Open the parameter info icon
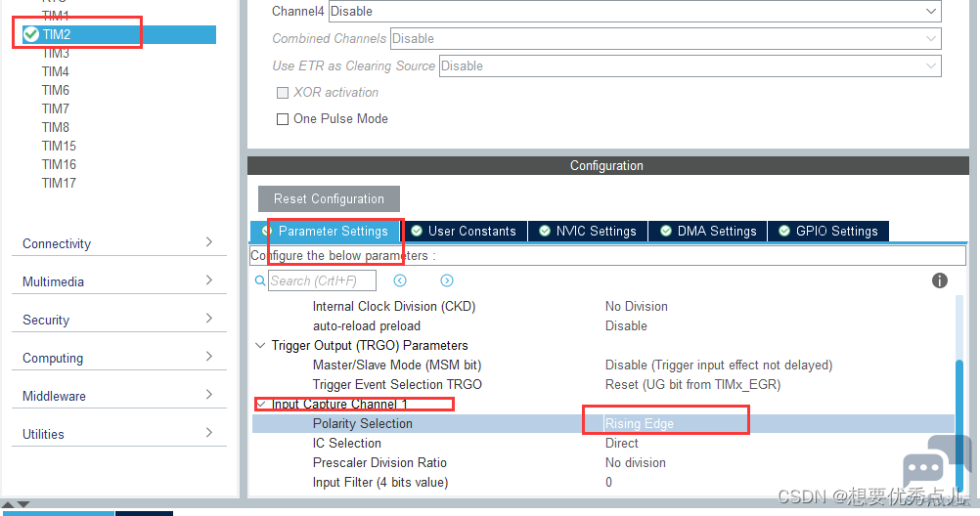 (939, 280)
